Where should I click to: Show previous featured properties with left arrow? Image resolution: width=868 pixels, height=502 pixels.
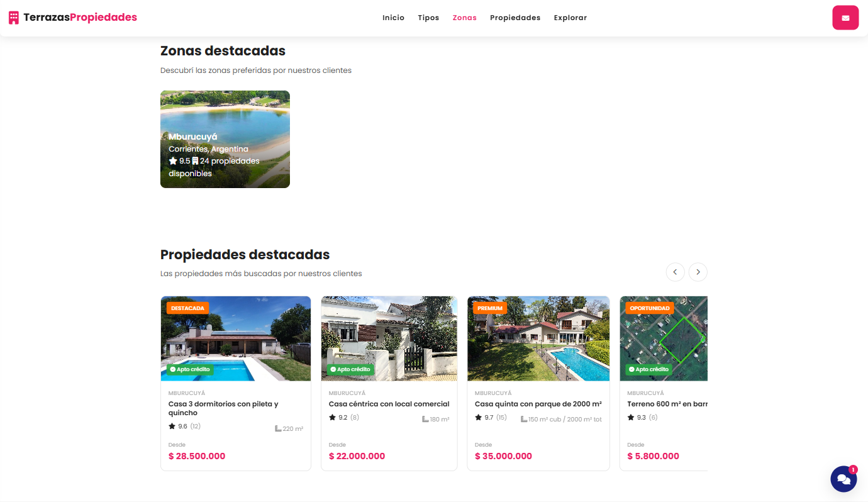[675, 272]
